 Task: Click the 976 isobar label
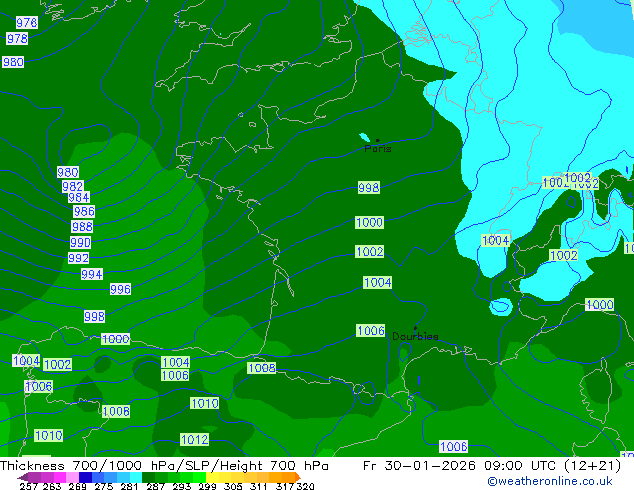coord(27,23)
